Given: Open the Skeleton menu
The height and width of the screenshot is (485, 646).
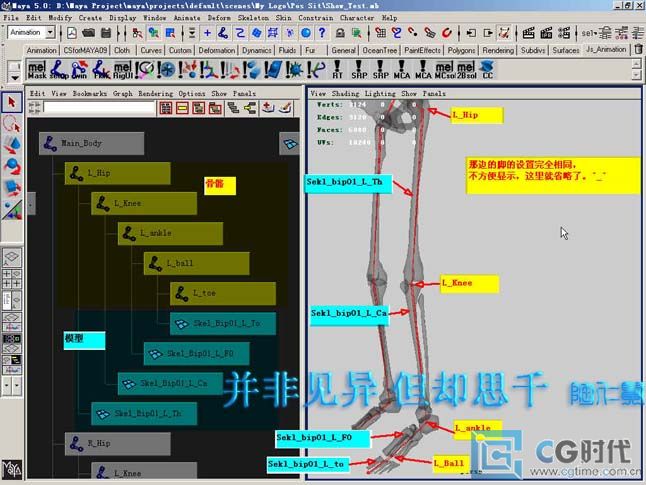Looking at the screenshot, I should tap(253, 18).
